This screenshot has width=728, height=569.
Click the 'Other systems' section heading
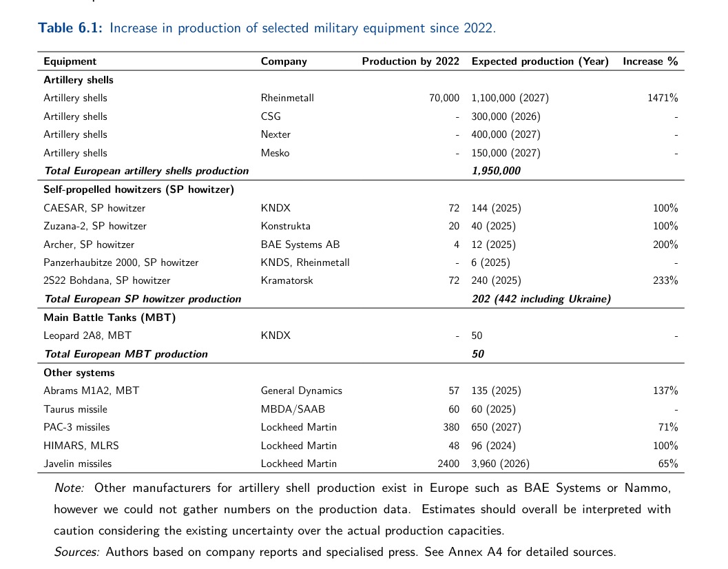79,373
